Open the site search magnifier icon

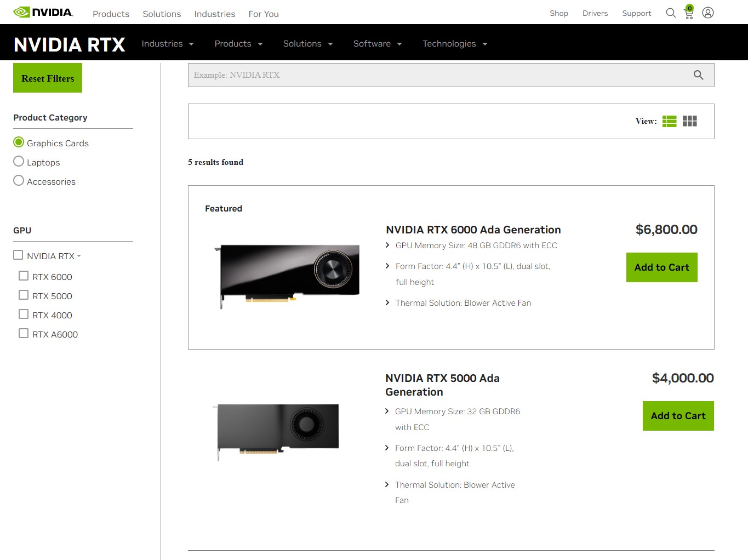(x=671, y=13)
